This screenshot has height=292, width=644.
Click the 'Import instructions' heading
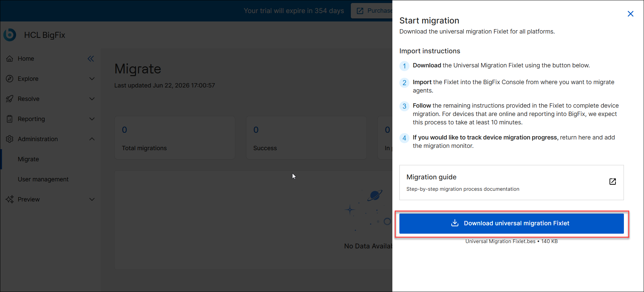point(430,51)
